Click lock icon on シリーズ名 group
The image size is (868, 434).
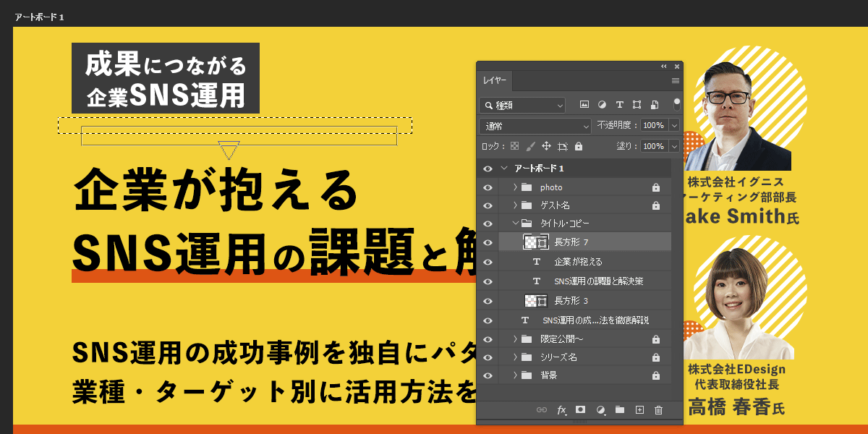655,357
